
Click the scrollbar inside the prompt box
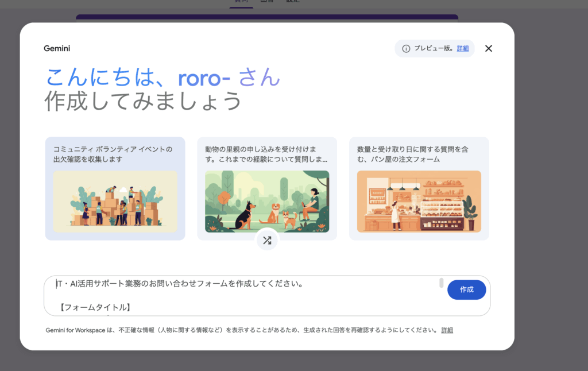coord(441,283)
